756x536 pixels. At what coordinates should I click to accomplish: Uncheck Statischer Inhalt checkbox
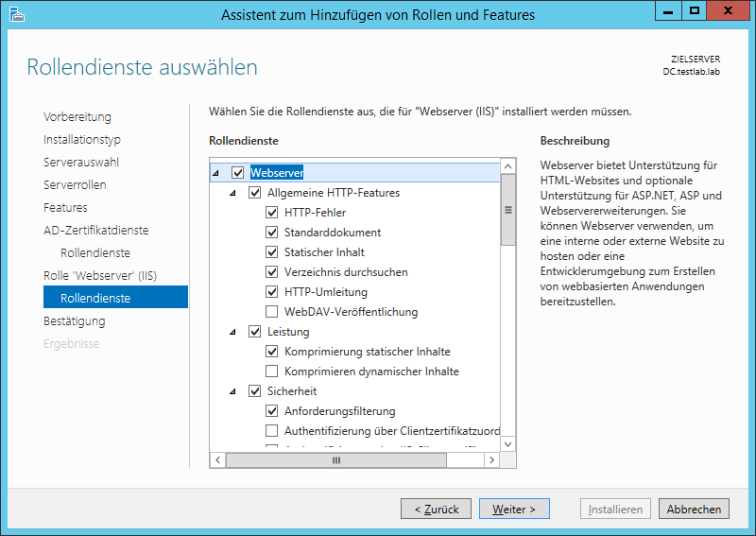click(x=272, y=251)
